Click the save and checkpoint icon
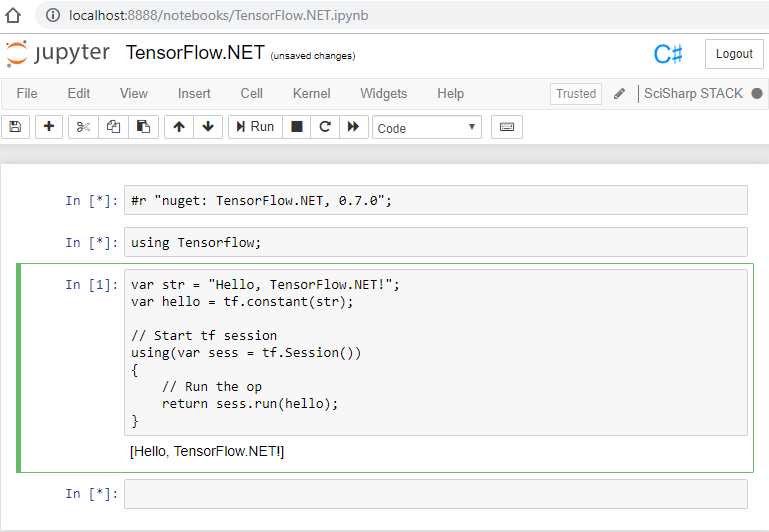Viewport: 769px width, 532px height. coord(15,127)
